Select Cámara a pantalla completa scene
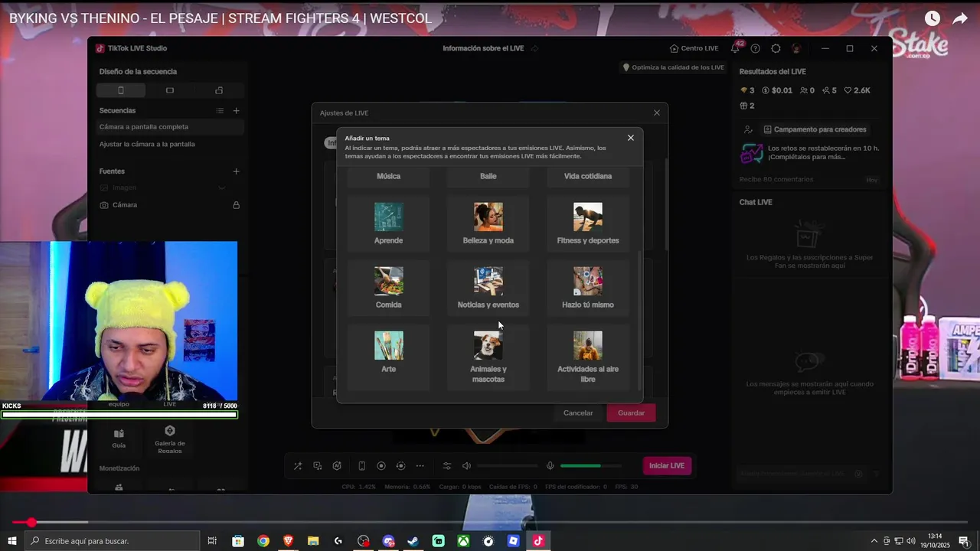The height and width of the screenshot is (551, 980). pyautogui.click(x=170, y=127)
